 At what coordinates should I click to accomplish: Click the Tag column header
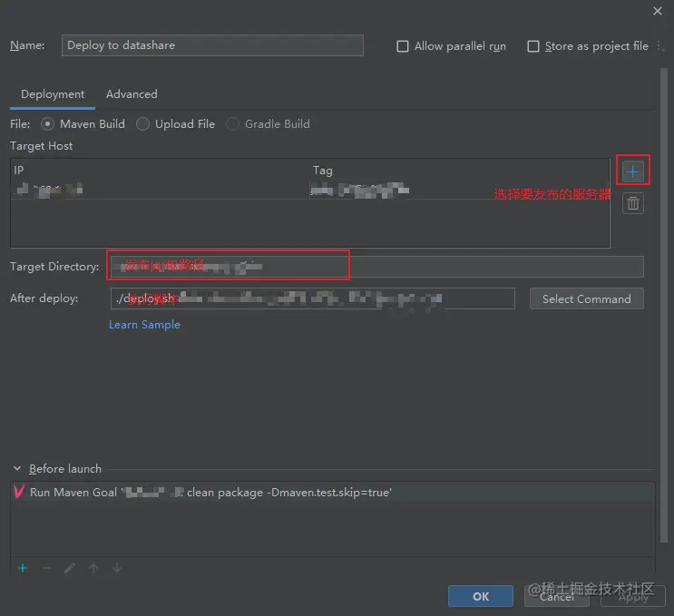coord(322,171)
